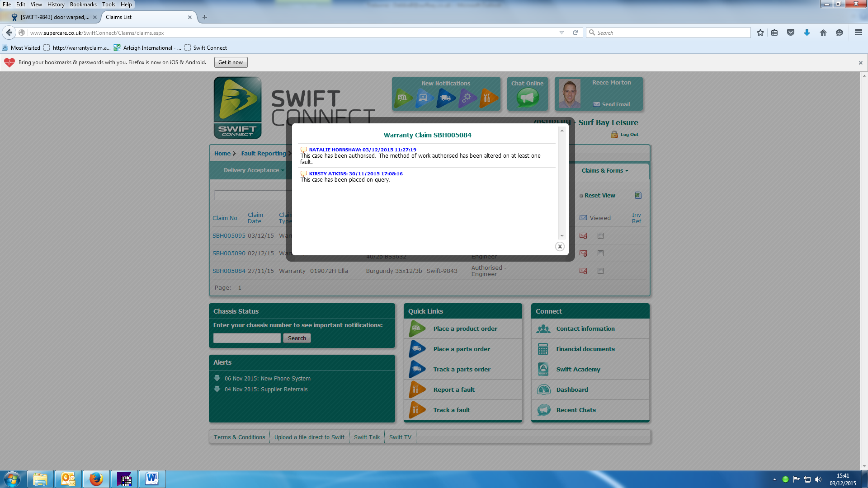Viewport: 868px width, 488px height.
Task: Open the Bookmarks menu
Action: point(83,5)
